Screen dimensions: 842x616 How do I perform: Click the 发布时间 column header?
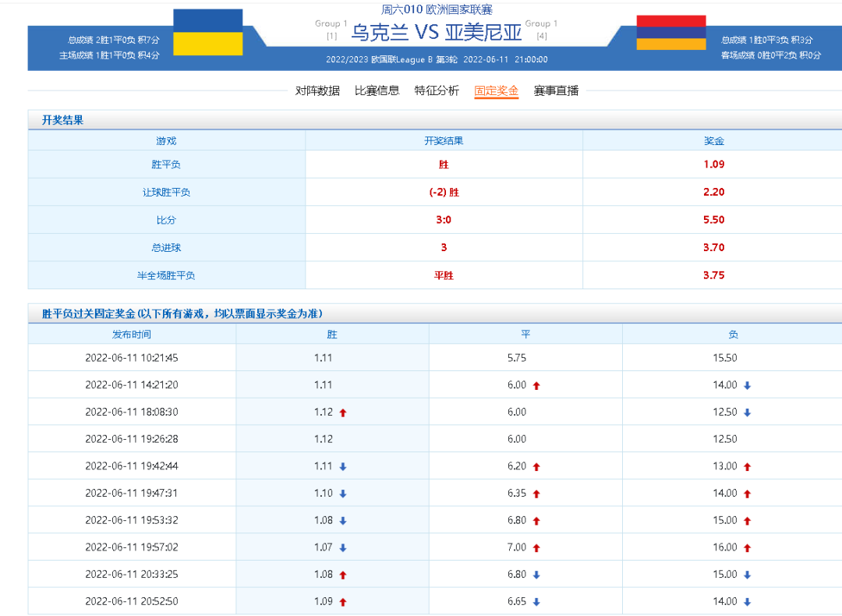click(x=132, y=335)
